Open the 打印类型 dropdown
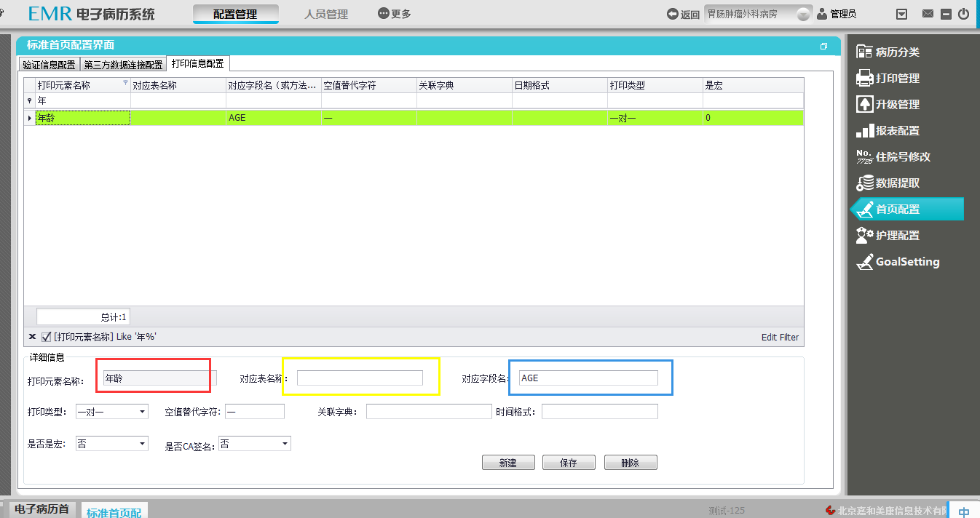This screenshot has width=980, height=518. pos(142,412)
